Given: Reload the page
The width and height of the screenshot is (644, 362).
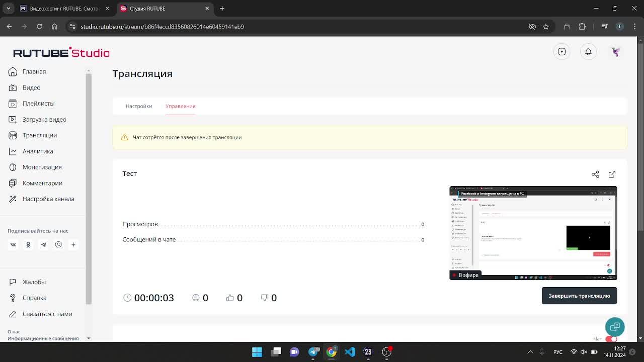Looking at the screenshot, I should [39, 27].
